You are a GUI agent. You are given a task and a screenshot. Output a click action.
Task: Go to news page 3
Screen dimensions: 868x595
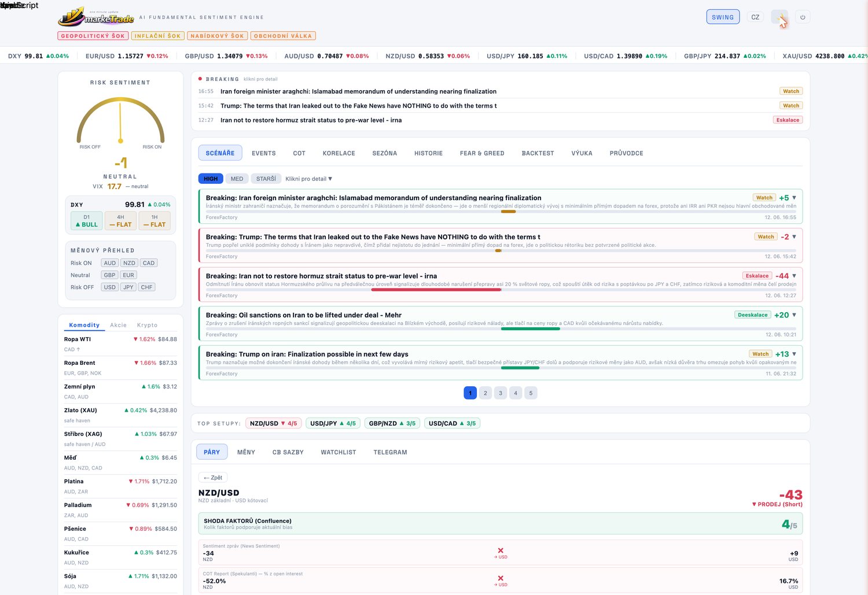(x=501, y=393)
